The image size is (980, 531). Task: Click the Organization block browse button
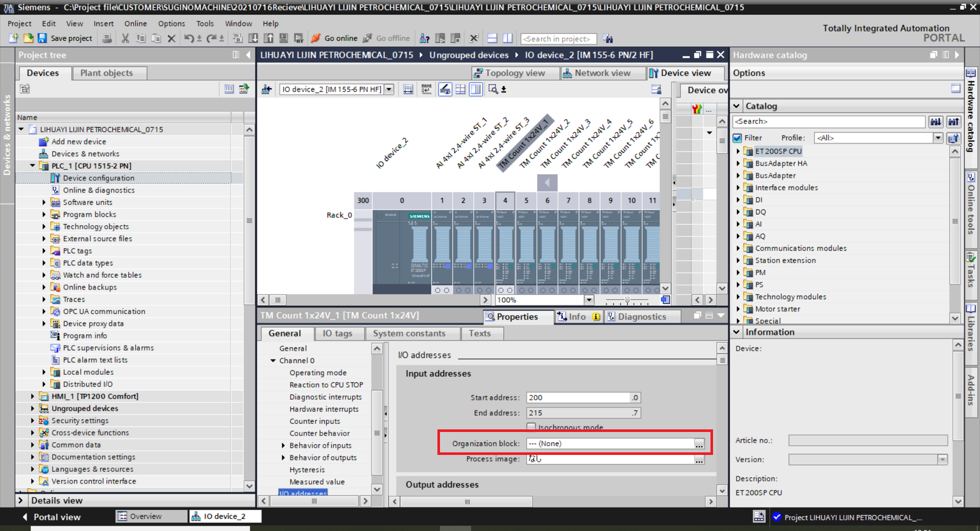[x=699, y=444]
